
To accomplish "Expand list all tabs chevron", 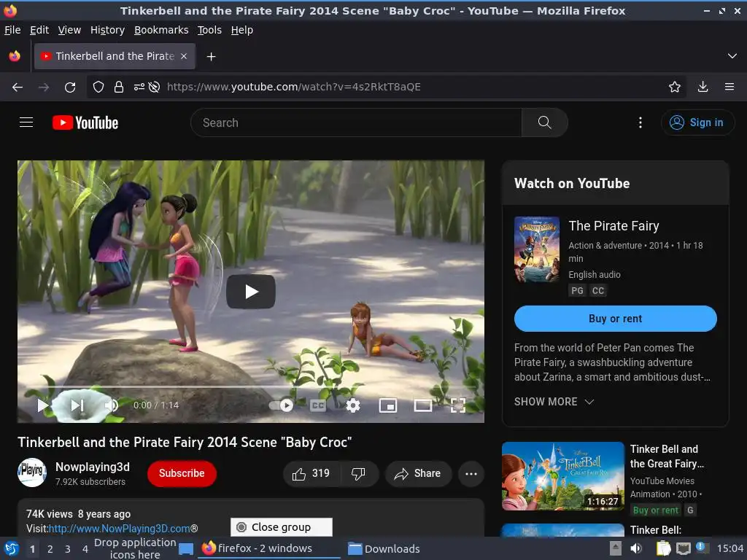I will pyautogui.click(x=732, y=56).
